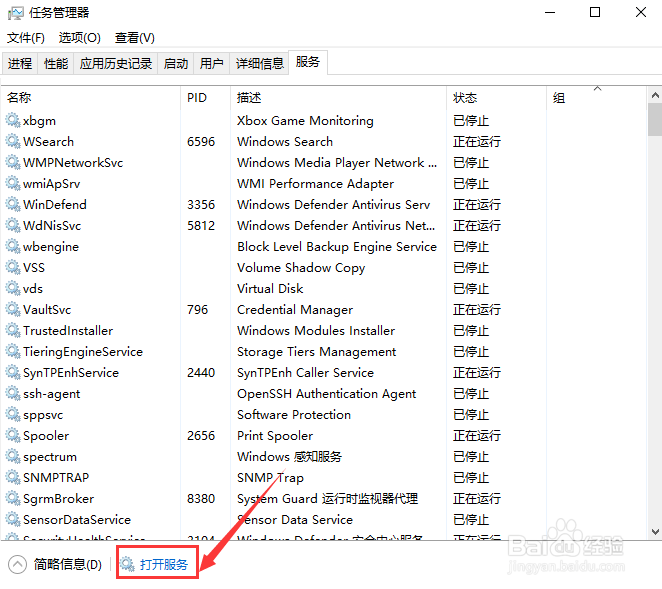Image resolution: width=662 pixels, height=589 pixels.
Task: Switch to the 进程 tab
Action: (x=20, y=64)
